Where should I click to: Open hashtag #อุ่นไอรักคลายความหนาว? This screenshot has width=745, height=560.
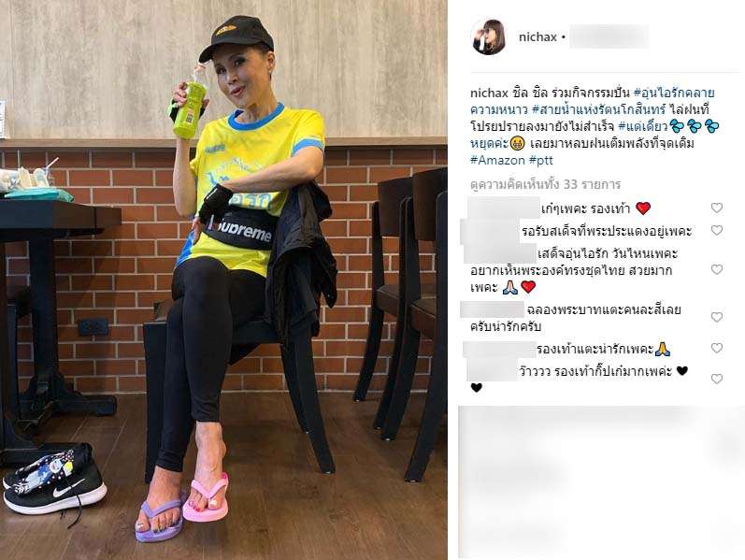click(593, 101)
